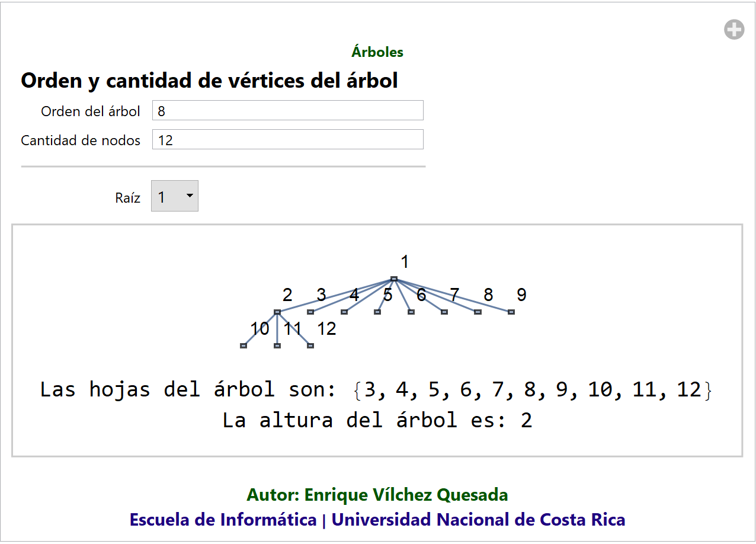The image size is (756, 544).
Task: Click the Orden del árbol input field
Action: pos(287,111)
